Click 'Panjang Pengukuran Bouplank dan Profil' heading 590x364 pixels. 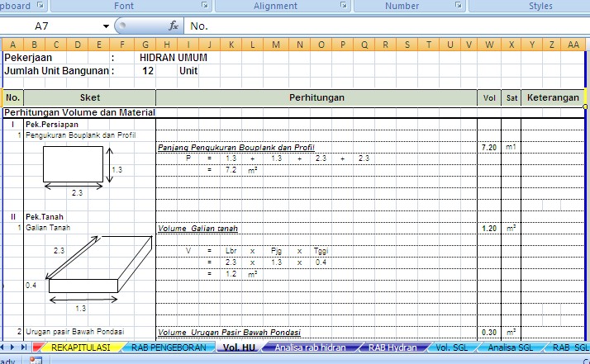[x=236, y=148]
